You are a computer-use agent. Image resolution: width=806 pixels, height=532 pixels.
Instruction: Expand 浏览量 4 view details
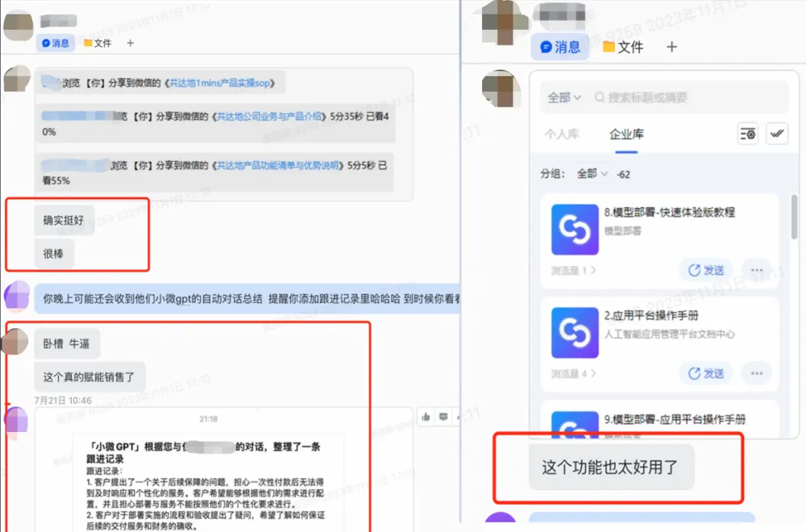[x=574, y=374]
